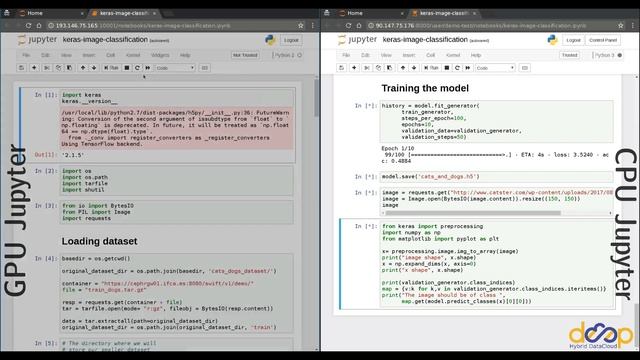
Task: Click the vertical scrollbar of the GPU notebook
Action: click(316, 98)
